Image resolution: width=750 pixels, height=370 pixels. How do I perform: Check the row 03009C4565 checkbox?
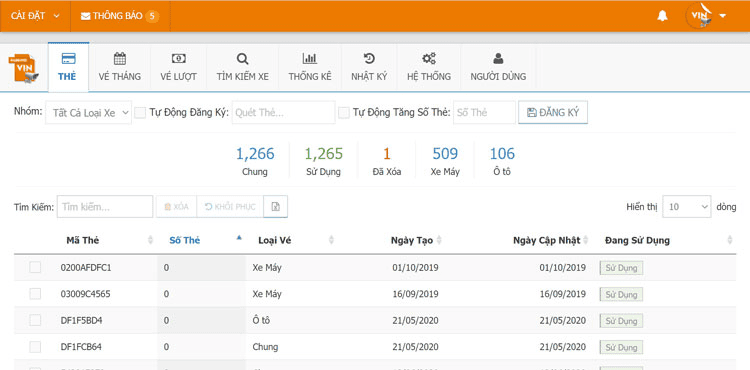pos(35,294)
